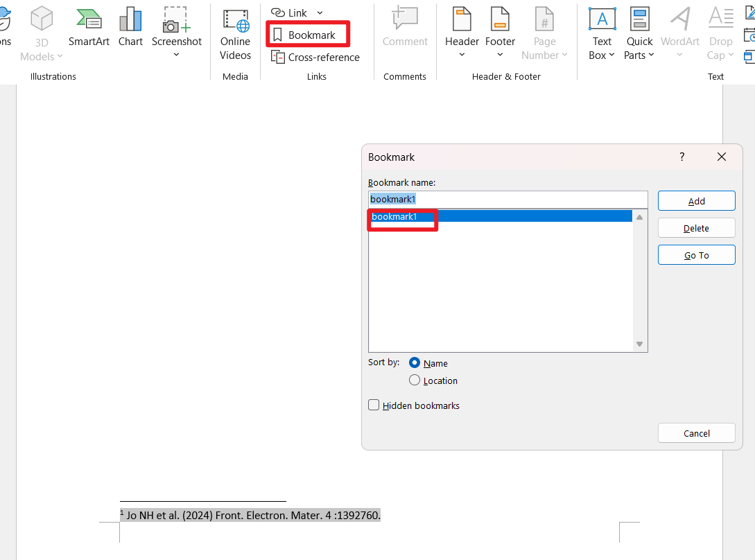The height and width of the screenshot is (560, 755).
Task: Add a Drop Cap
Action: 720,34
